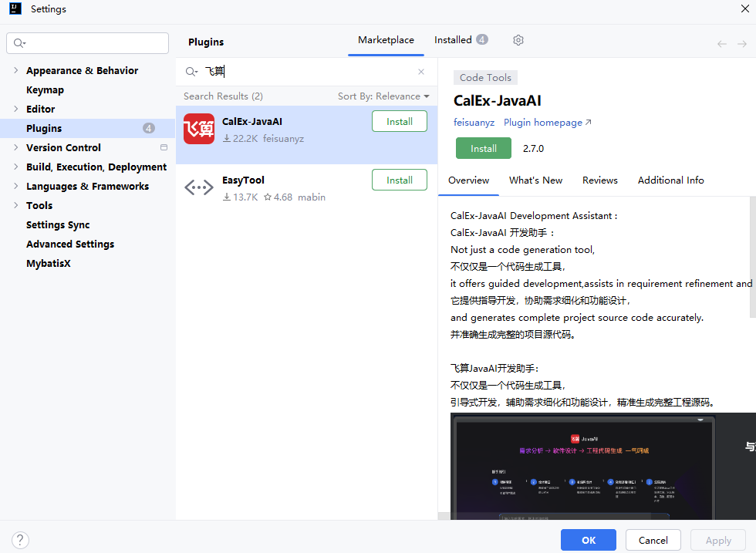Select MybatisX in the settings tree

click(48, 263)
